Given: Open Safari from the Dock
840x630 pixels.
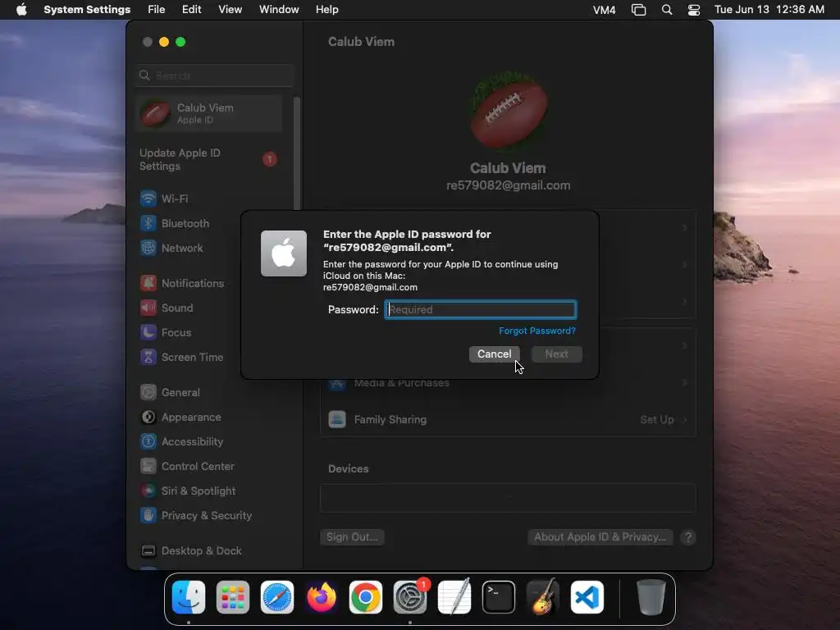Looking at the screenshot, I should 277,597.
